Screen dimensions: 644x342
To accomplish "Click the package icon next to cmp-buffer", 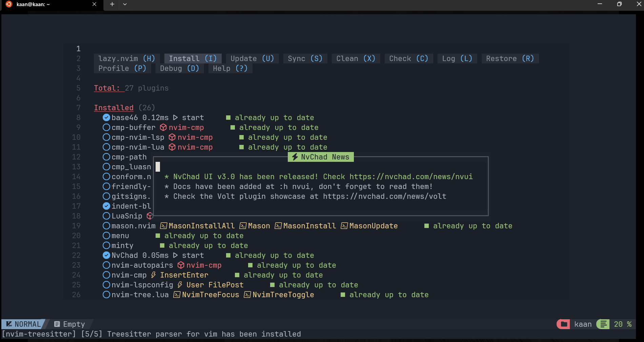I will click(x=163, y=128).
